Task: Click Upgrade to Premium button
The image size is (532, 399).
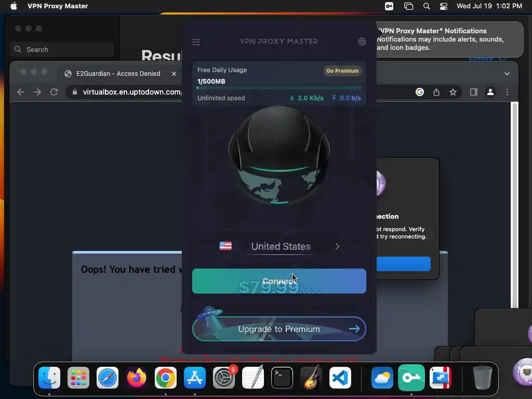Action: pyautogui.click(x=279, y=329)
